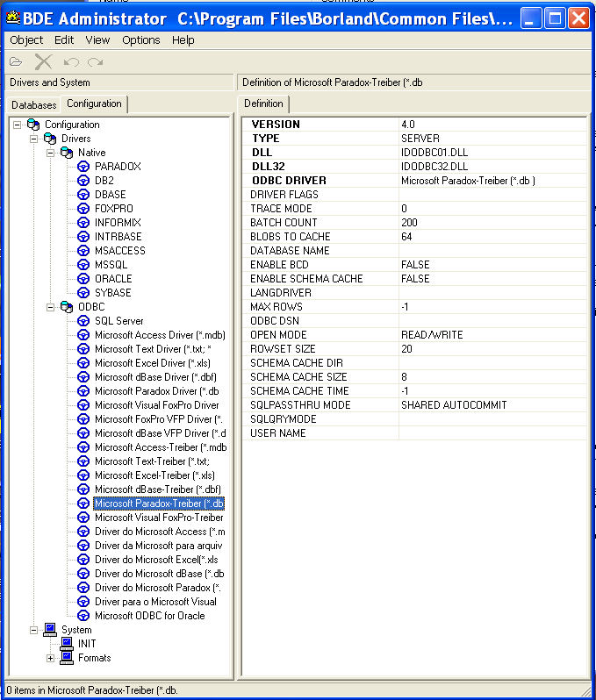
Task: Switch to the Databases tab
Action: tap(34, 105)
